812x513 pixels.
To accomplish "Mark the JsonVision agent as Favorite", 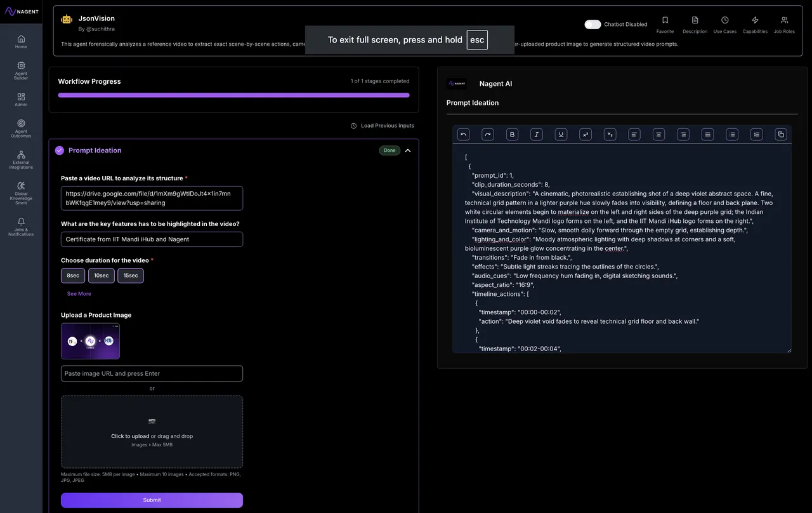I will point(665,24).
